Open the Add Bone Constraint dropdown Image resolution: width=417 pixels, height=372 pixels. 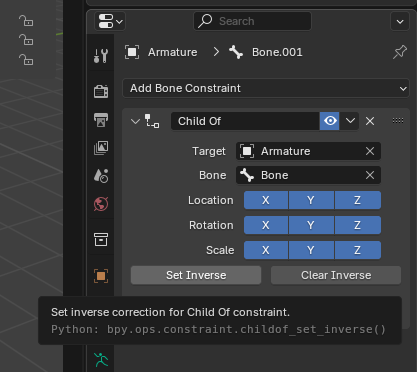(266, 88)
